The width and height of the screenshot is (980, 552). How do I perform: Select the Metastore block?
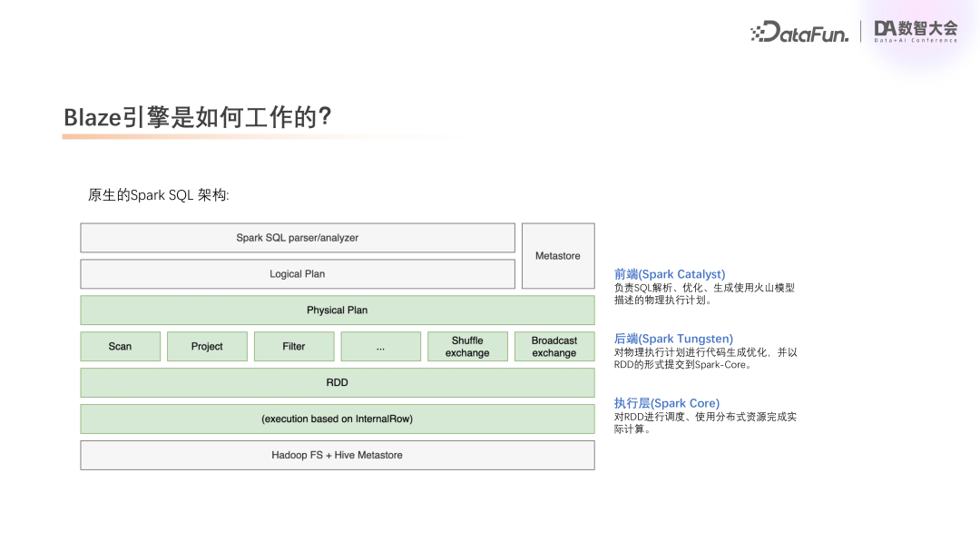[557, 255]
